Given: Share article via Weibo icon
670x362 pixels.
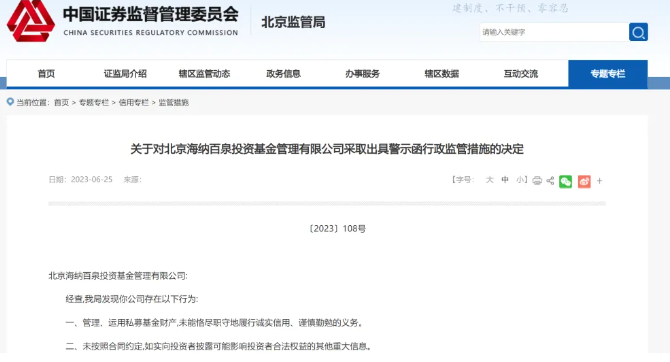Looking at the screenshot, I should [x=584, y=181].
